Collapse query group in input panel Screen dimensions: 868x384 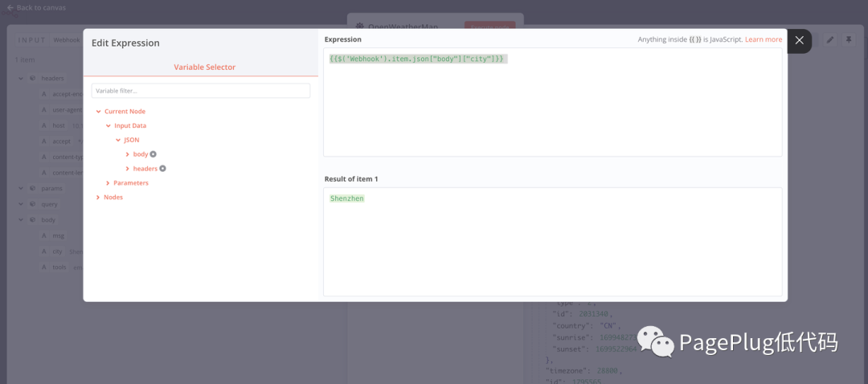click(20, 204)
